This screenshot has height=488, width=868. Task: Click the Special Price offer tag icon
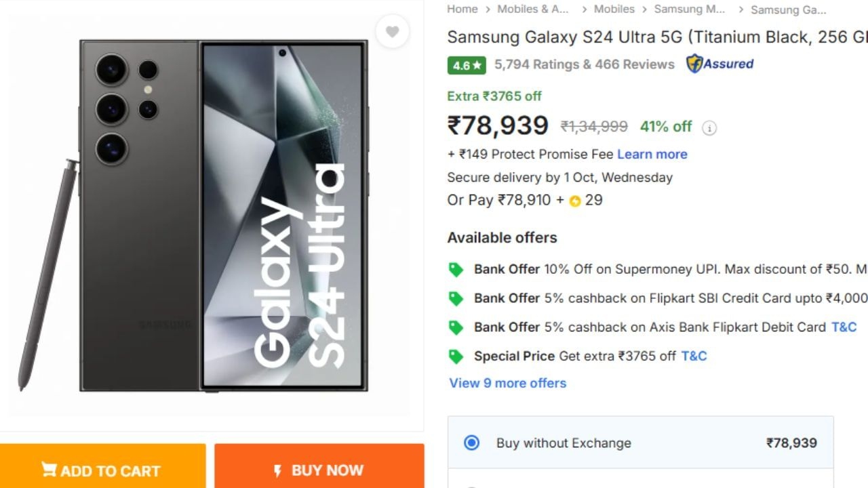[x=456, y=356]
